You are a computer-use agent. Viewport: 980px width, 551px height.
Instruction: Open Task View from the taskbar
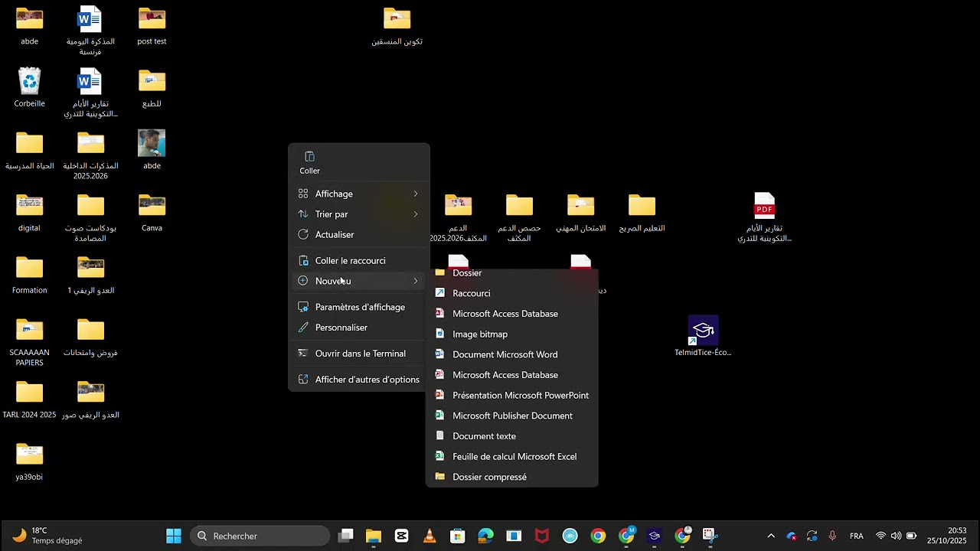pos(346,536)
